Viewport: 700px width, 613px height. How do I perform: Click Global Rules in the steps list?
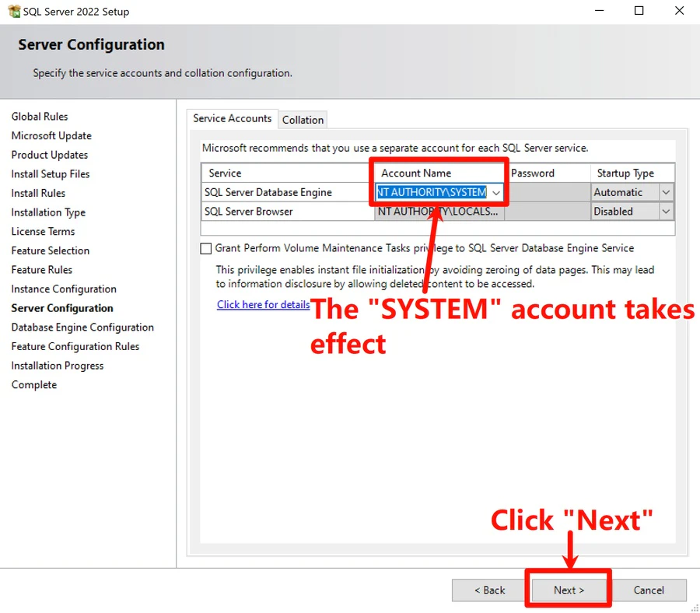(x=40, y=117)
